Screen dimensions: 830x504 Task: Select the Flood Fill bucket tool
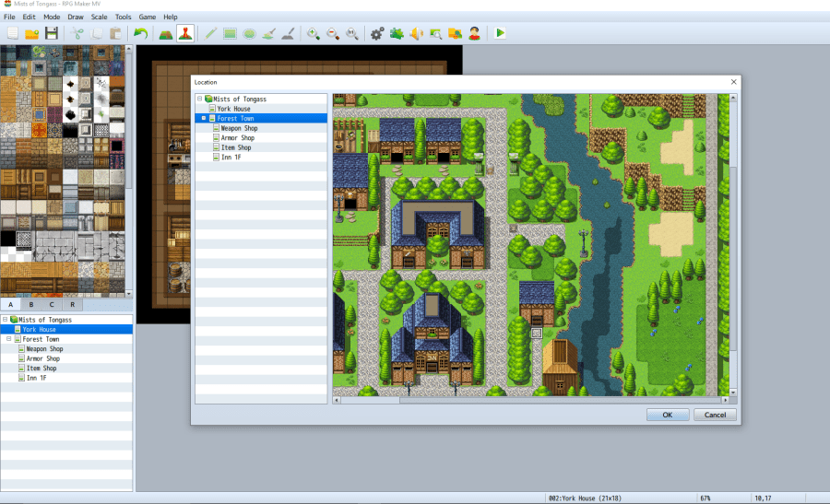(x=267, y=33)
